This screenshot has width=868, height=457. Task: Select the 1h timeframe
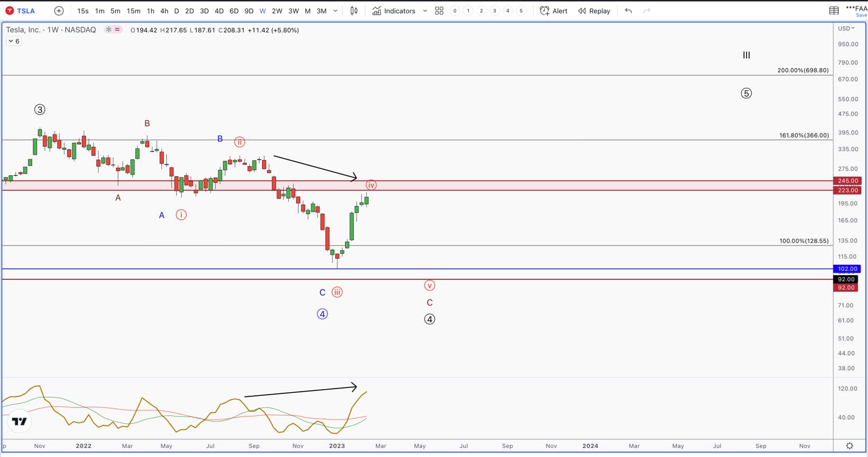pos(150,11)
